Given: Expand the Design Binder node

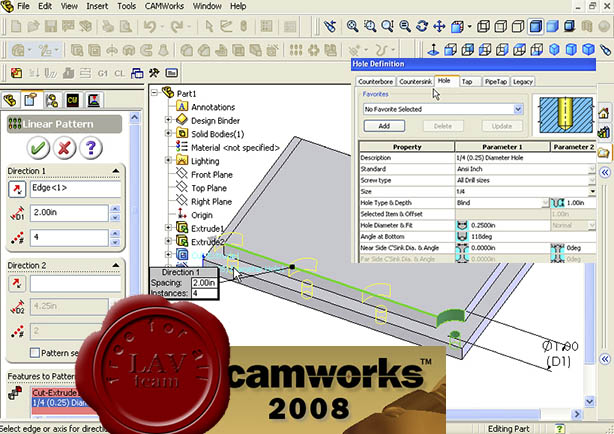Looking at the screenshot, I should [168, 120].
